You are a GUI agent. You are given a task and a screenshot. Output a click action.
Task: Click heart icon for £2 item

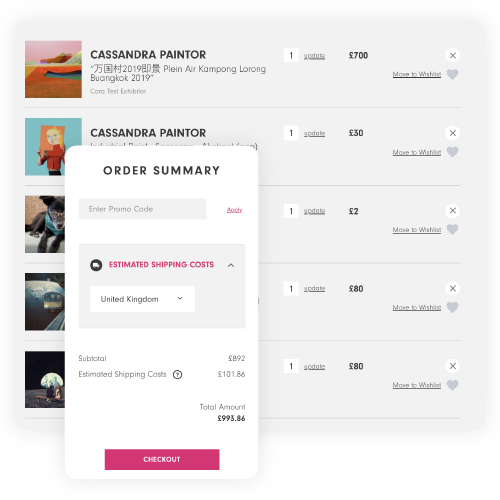(452, 229)
